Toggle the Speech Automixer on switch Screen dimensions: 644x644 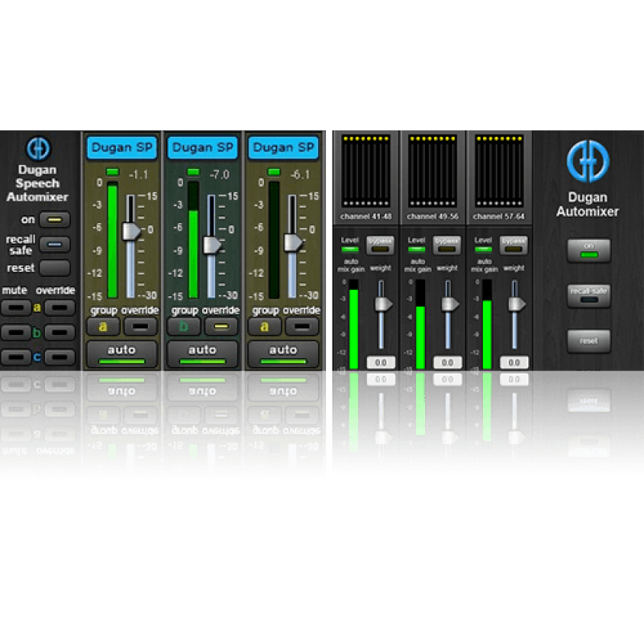[x=56, y=220]
